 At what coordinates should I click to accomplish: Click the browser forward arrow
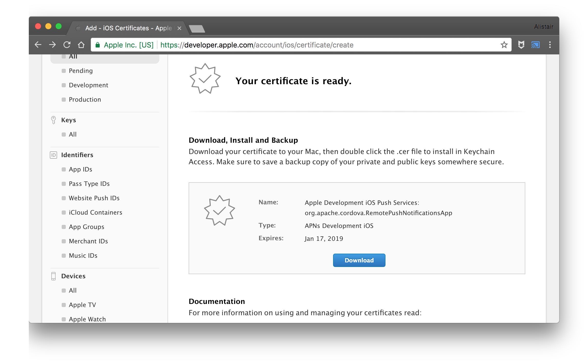pos(52,45)
